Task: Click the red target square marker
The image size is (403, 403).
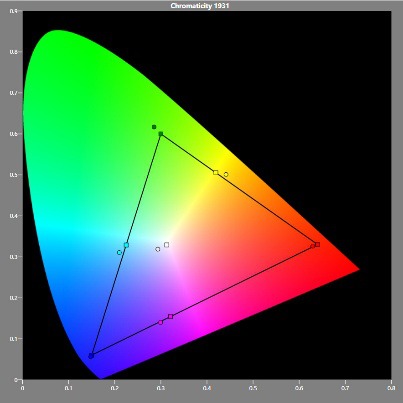Action: point(317,245)
